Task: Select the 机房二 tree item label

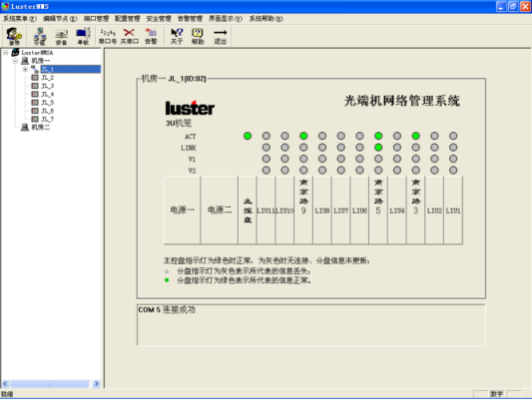Action: pyautogui.click(x=41, y=128)
